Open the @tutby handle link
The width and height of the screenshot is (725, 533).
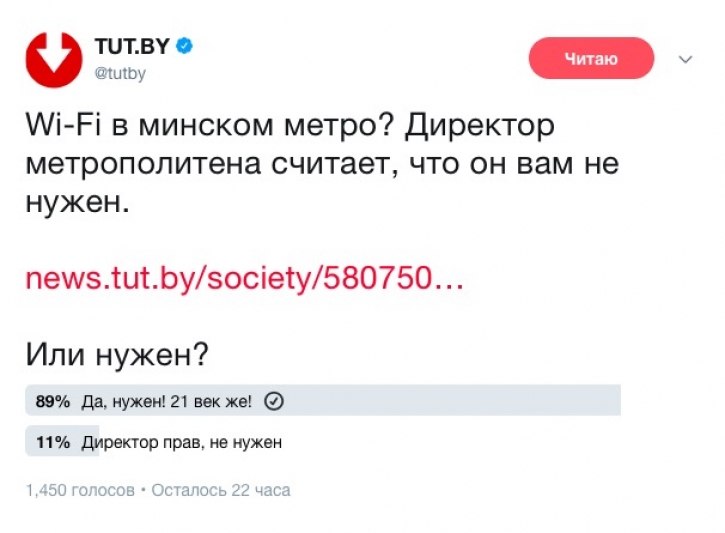120,73
